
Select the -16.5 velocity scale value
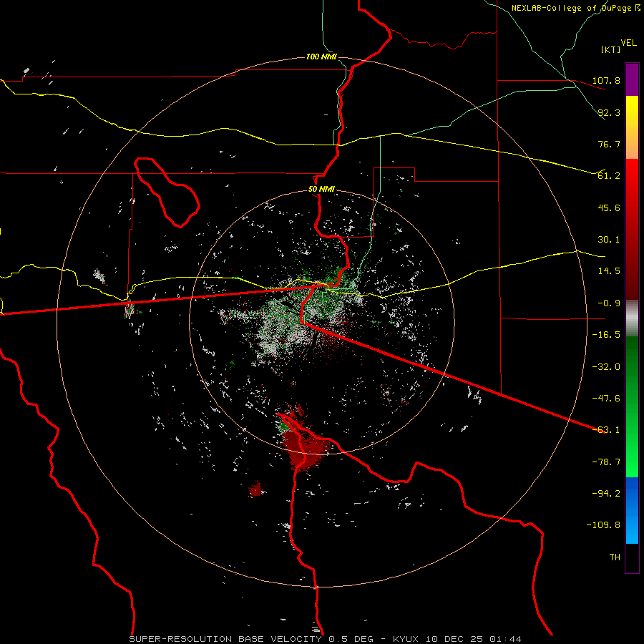pos(606,335)
